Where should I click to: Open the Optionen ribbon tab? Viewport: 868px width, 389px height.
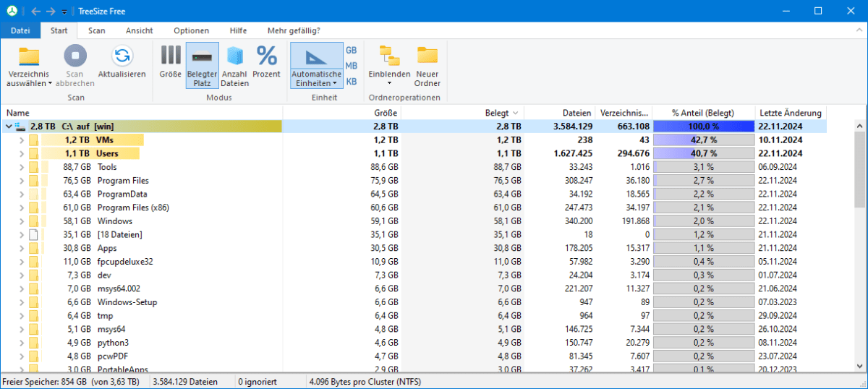[192, 30]
